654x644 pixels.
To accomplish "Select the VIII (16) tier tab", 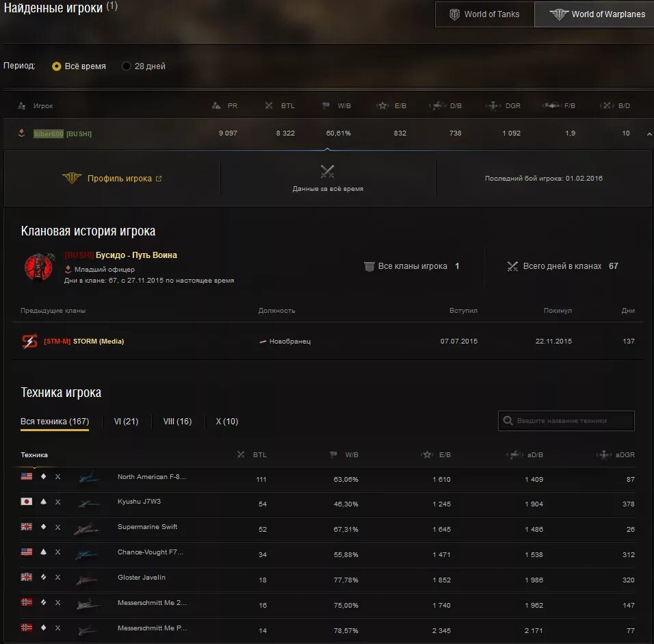I will point(177,422).
